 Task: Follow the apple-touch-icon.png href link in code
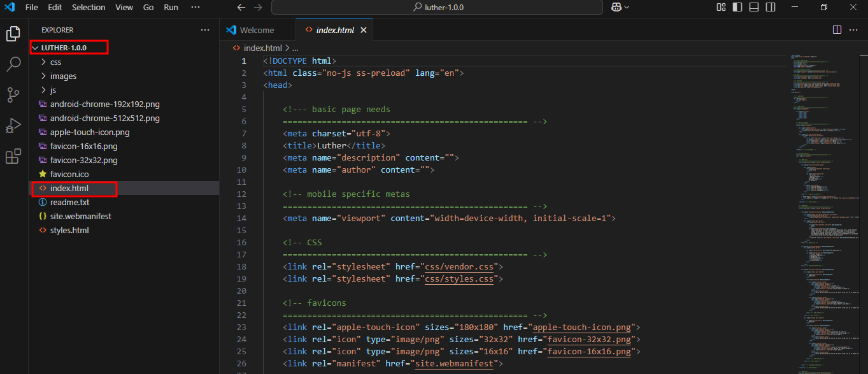tap(581, 327)
